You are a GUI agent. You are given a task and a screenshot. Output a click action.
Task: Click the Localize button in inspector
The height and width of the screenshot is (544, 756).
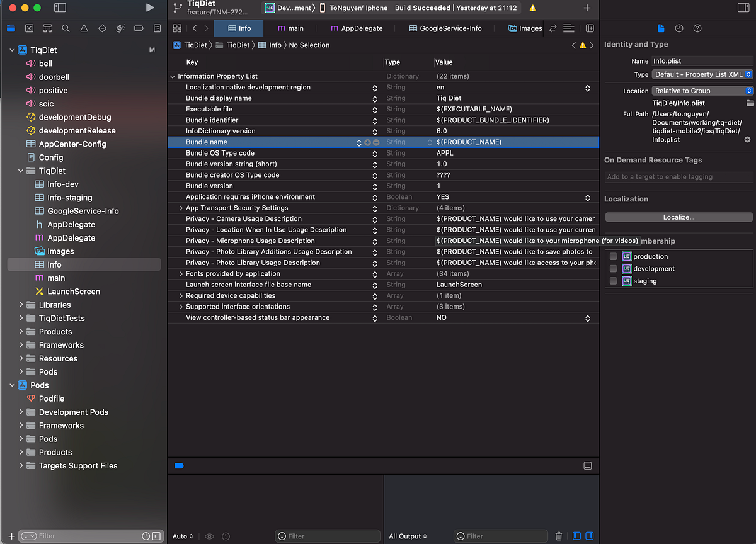tap(679, 217)
